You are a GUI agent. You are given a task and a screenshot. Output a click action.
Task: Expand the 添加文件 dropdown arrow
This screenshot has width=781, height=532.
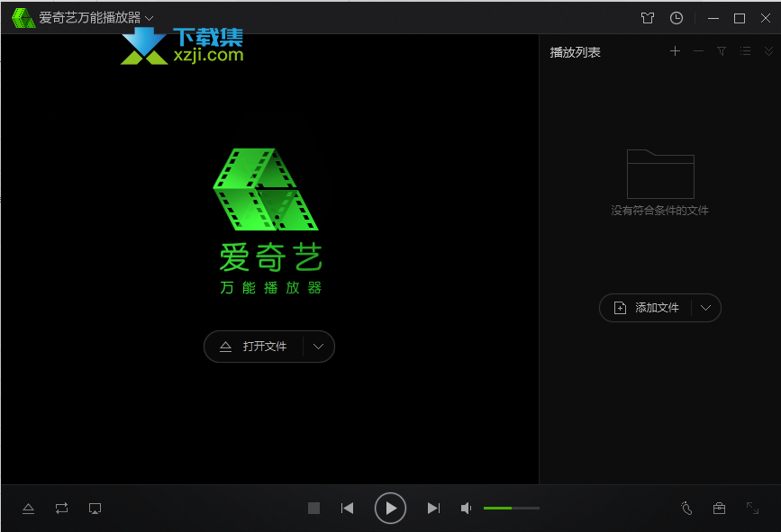tap(706, 308)
